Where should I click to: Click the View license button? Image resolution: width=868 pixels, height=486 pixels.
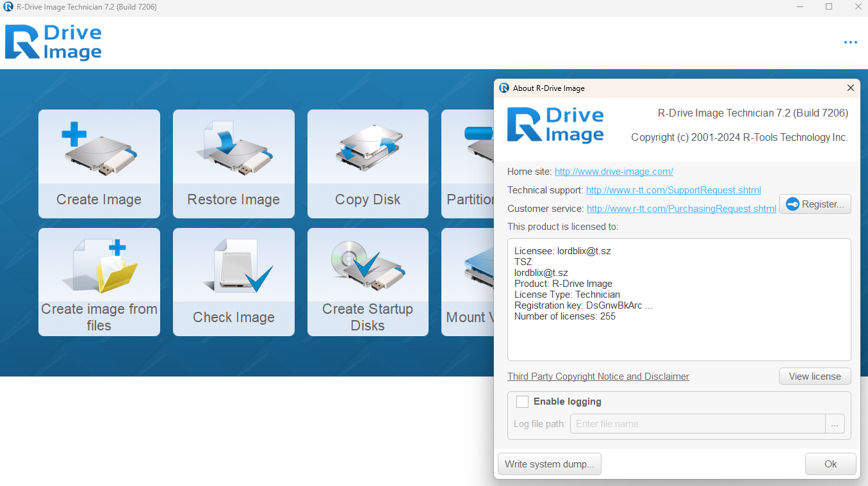click(815, 377)
